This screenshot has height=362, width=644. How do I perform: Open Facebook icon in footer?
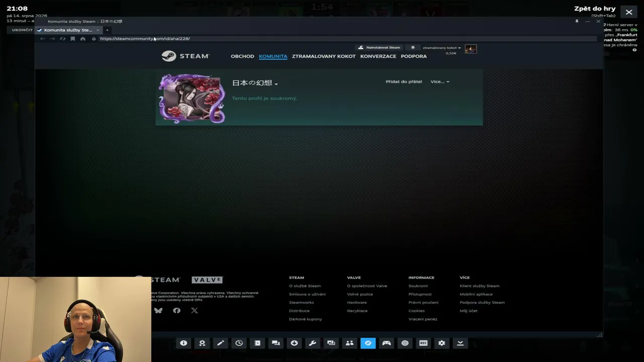click(177, 311)
